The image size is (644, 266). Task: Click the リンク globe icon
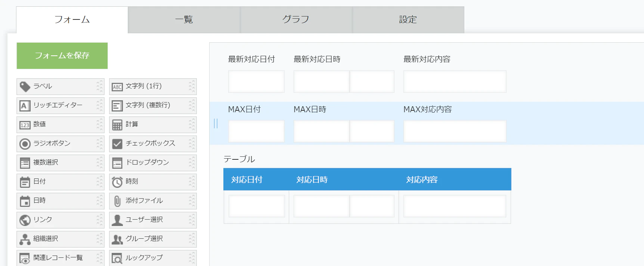(x=25, y=220)
